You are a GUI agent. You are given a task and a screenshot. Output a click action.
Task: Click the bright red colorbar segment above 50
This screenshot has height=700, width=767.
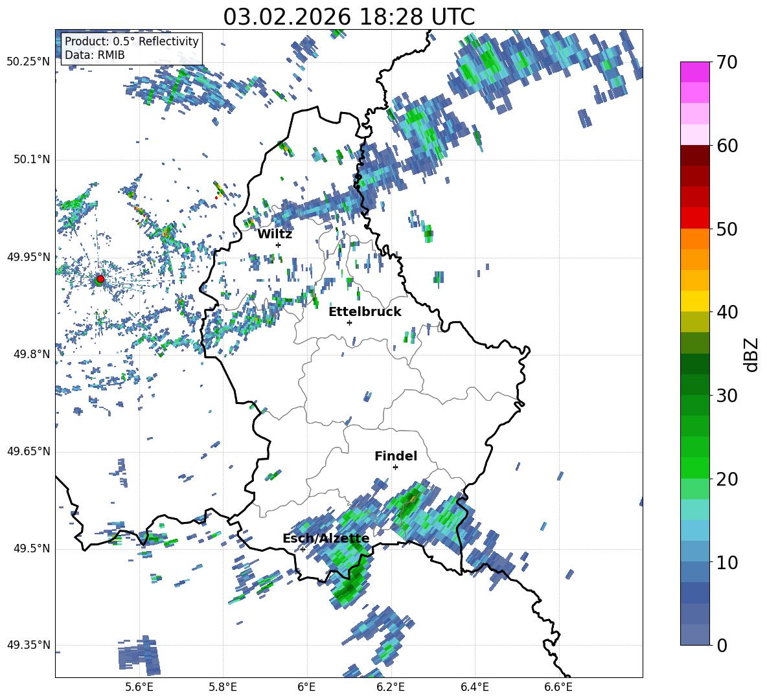pyautogui.click(x=694, y=218)
